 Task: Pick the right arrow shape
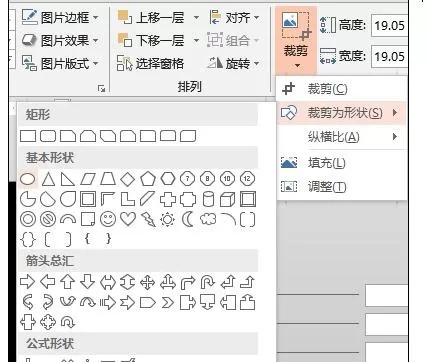point(27,282)
